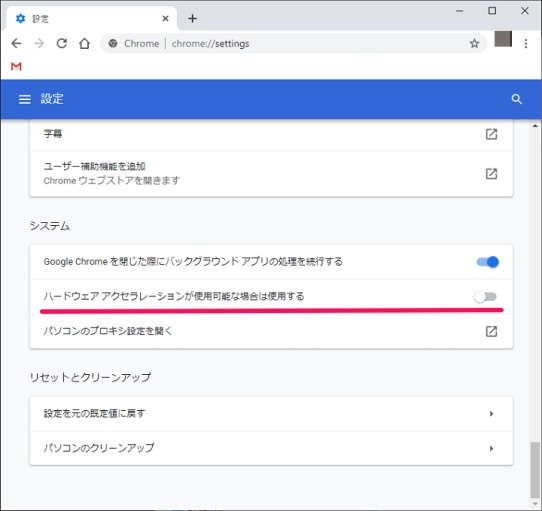The width and height of the screenshot is (542, 511).
Task: Reload the settings page
Action: (x=62, y=44)
